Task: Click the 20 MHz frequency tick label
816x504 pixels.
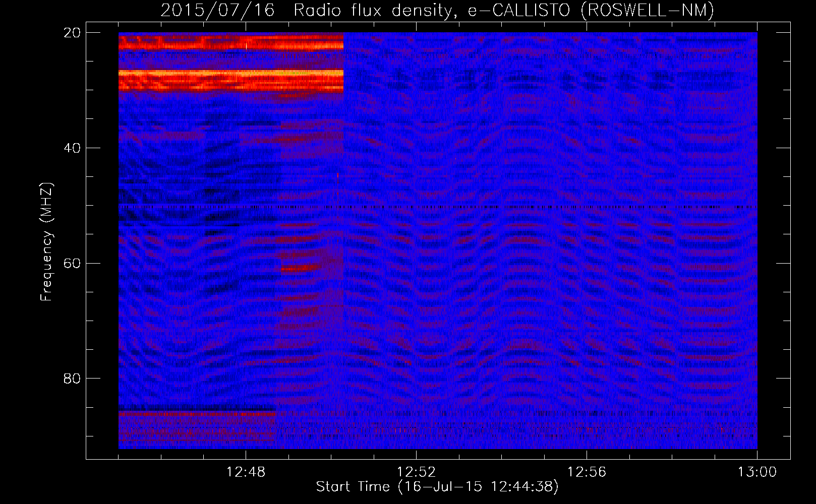Action: point(72,33)
